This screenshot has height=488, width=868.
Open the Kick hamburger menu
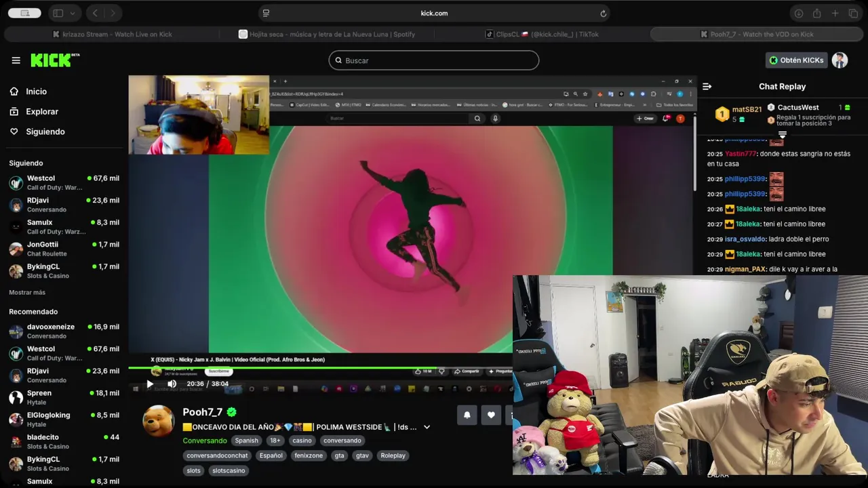point(16,60)
